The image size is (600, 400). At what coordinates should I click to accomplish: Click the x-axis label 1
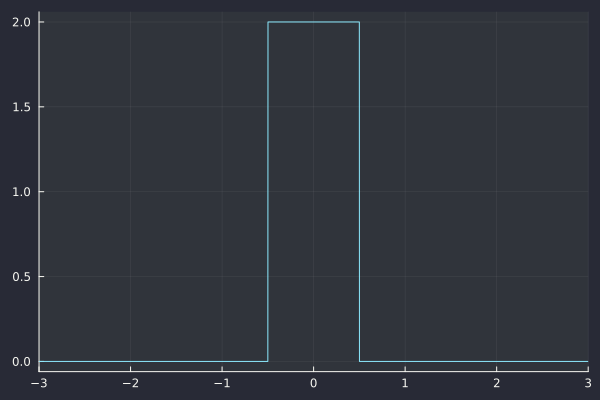click(x=405, y=383)
